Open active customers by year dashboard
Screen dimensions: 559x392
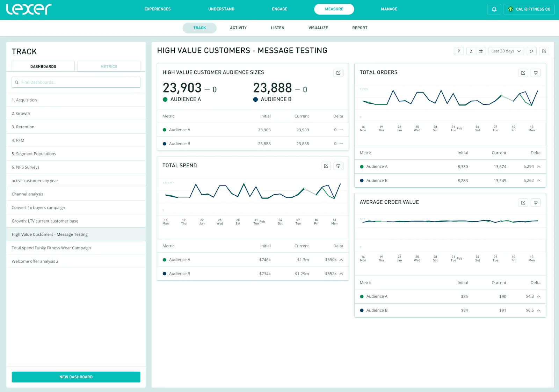click(76, 181)
